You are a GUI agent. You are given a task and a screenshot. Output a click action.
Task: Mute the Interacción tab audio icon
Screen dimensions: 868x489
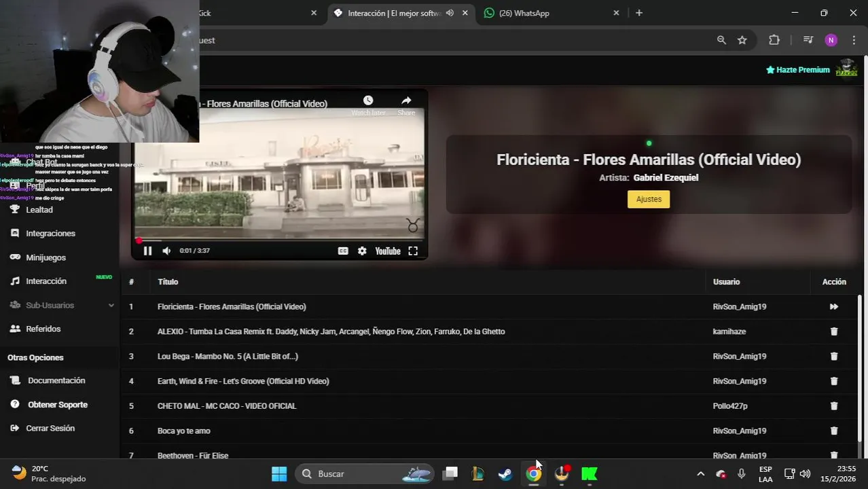[x=450, y=13]
